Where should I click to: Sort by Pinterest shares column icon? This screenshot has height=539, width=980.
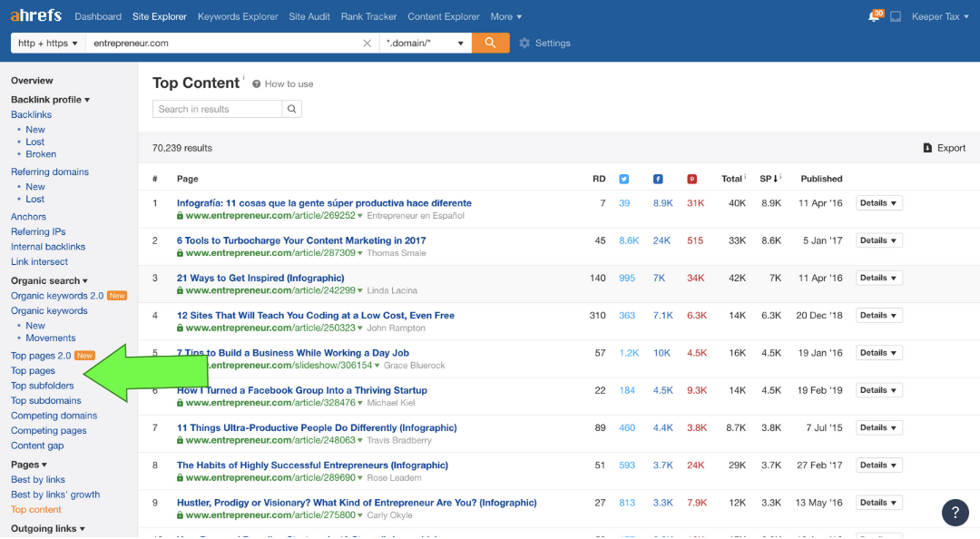click(691, 179)
